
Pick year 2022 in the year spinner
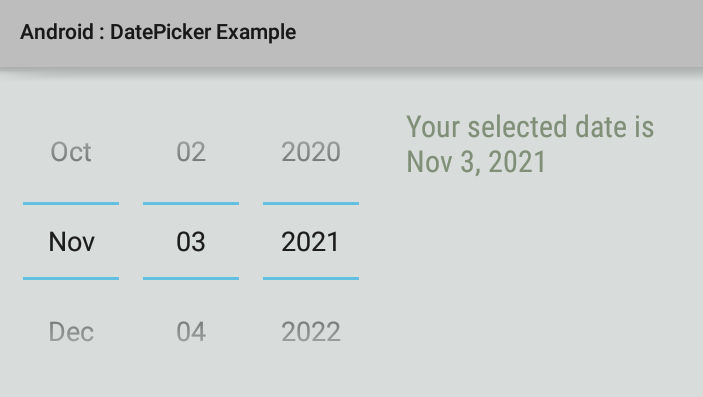point(311,332)
